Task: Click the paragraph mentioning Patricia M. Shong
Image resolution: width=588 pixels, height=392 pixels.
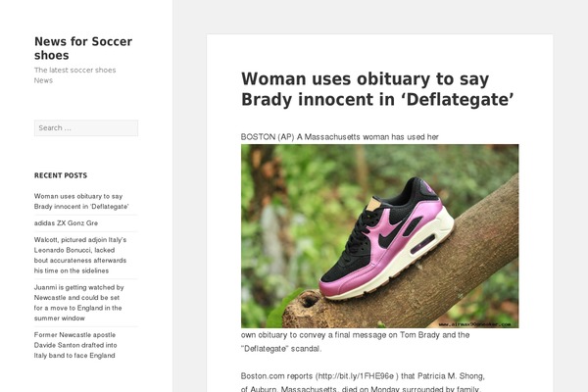Action: tap(363, 382)
